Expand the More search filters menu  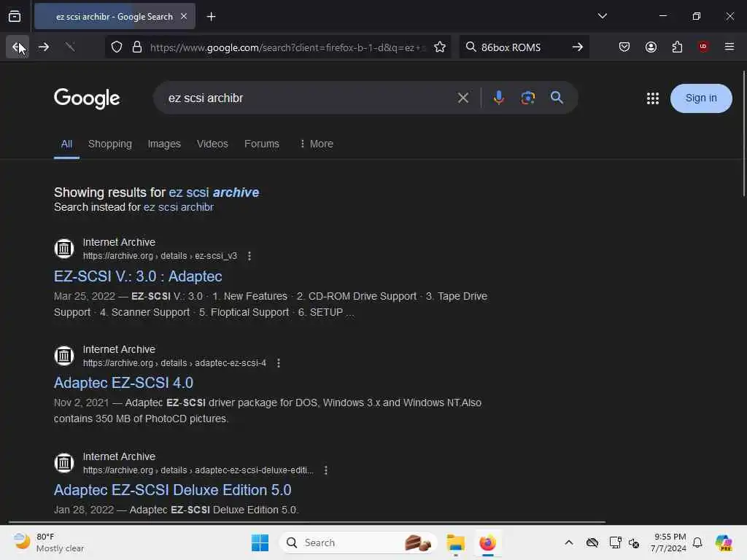[x=317, y=144]
